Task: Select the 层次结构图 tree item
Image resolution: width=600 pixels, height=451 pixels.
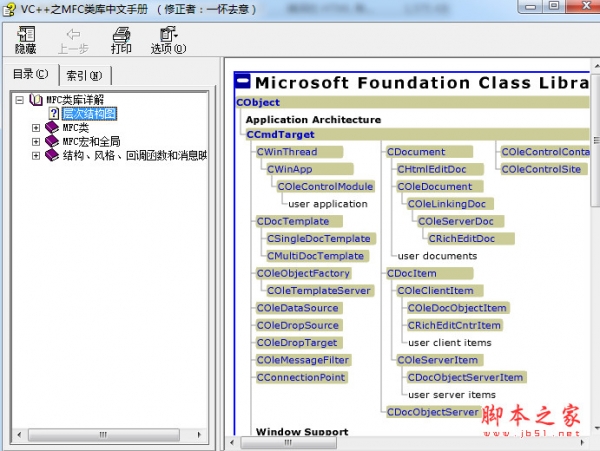Action: click(90, 114)
